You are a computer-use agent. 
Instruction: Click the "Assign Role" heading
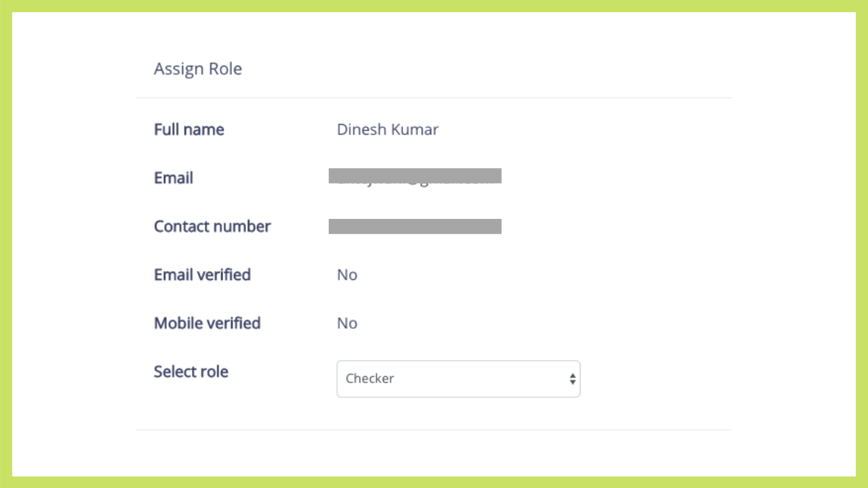click(x=197, y=69)
